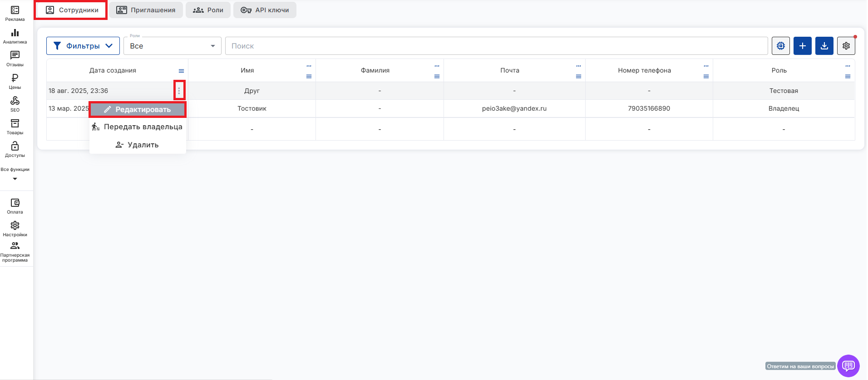This screenshot has height=380, width=868.
Task: Open chat support bubble
Action: [848, 365]
